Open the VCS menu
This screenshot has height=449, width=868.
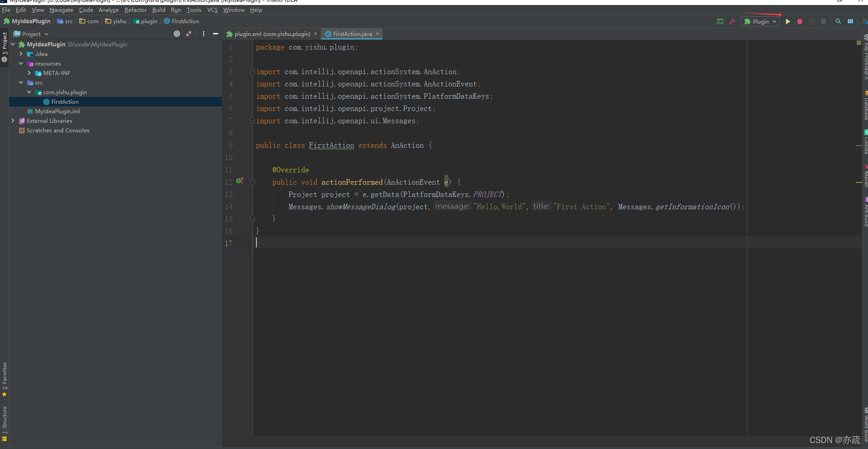[212, 10]
